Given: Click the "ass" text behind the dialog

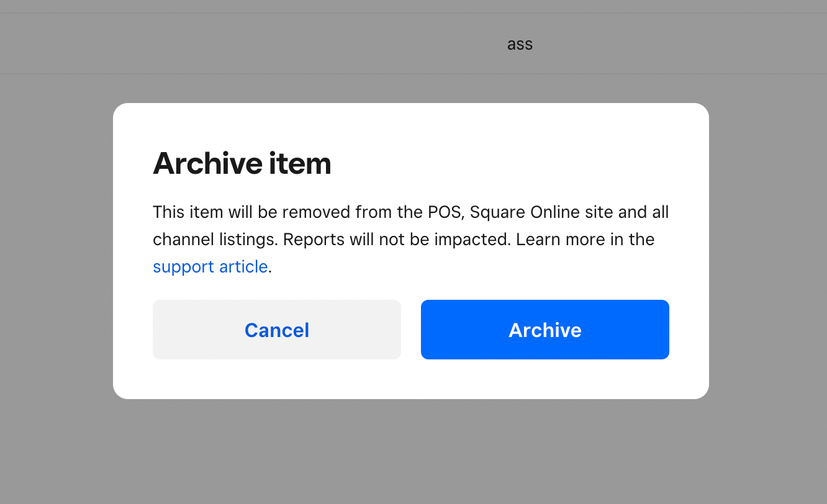Looking at the screenshot, I should click(520, 44).
